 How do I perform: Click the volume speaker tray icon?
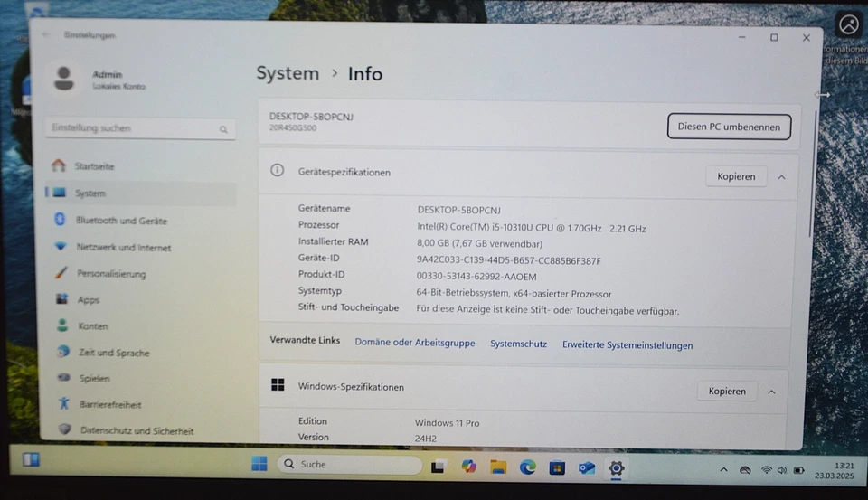click(781, 470)
